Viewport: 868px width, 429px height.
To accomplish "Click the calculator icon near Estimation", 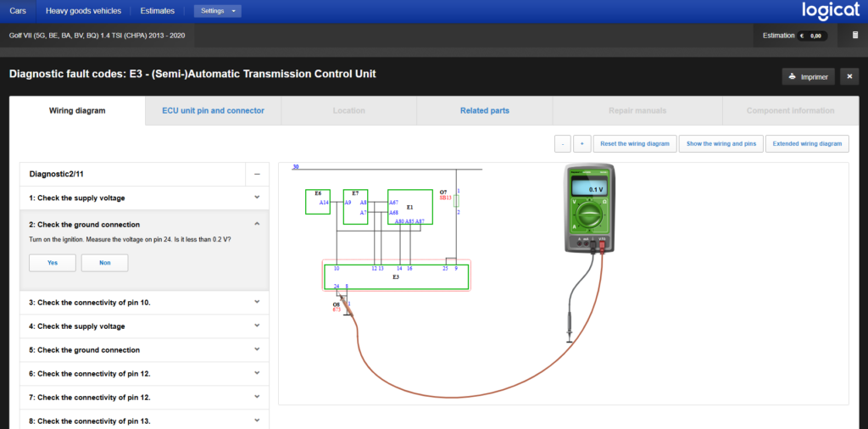I will (x=855, y=36).
